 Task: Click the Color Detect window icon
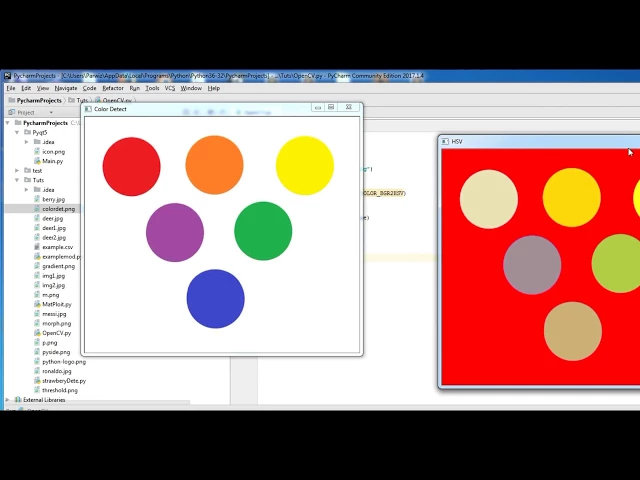(x=88, y=109)
